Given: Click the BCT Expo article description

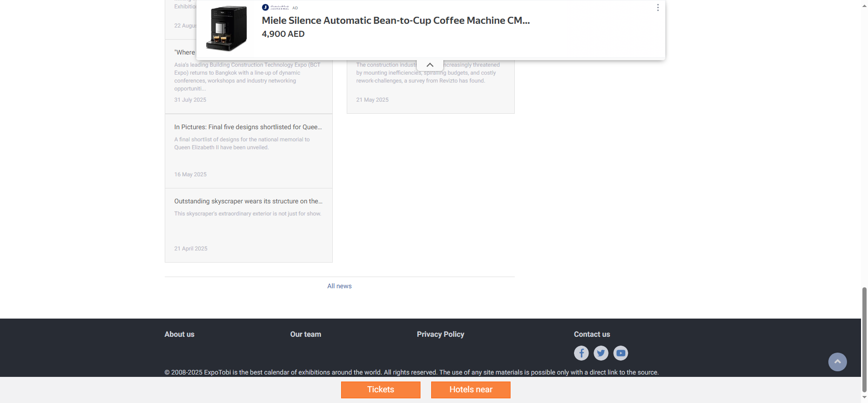Looking at the screenshot, I should click(247, 76).
